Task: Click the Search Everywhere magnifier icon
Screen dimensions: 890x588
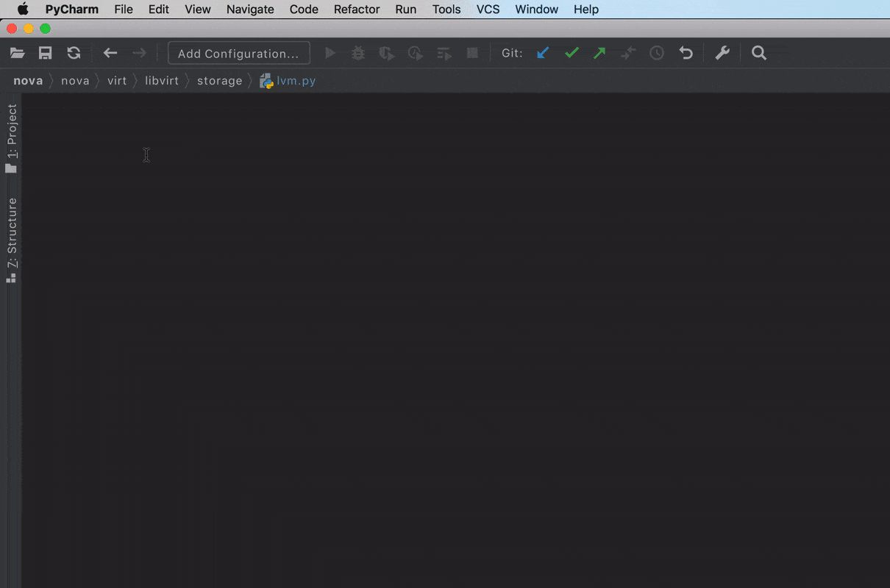Action: point(759,53)
